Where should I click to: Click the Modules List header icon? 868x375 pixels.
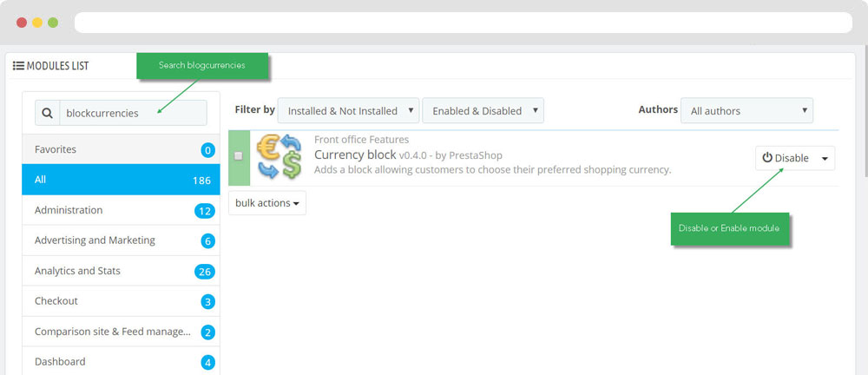[18, 66]
